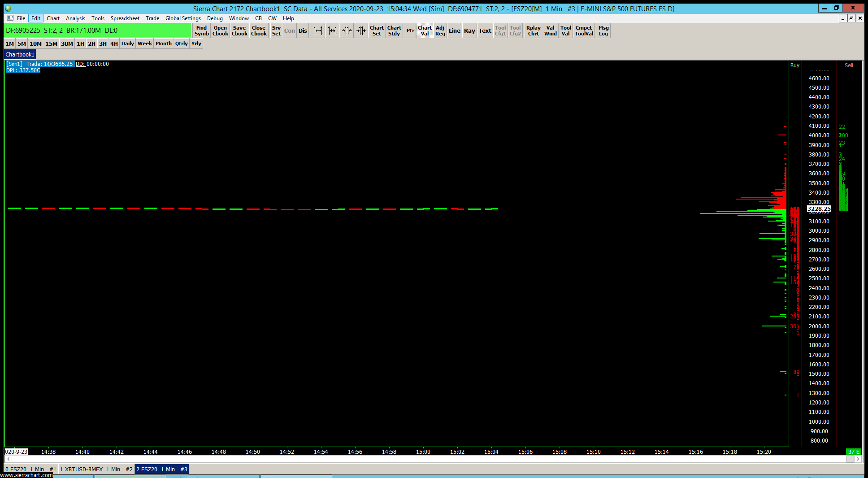Switch to ESZ20 1 Min #3 chart tab

click(x=162, y=469)
